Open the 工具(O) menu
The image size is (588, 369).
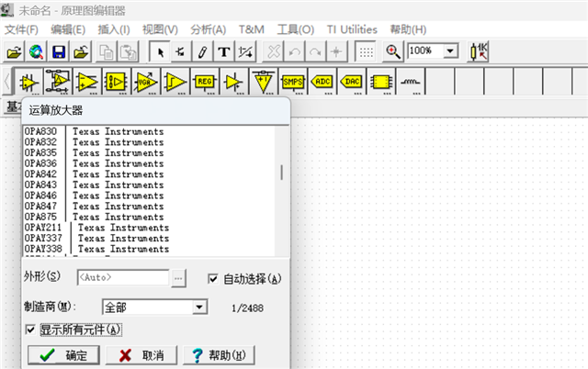click(x=296, y=29)
